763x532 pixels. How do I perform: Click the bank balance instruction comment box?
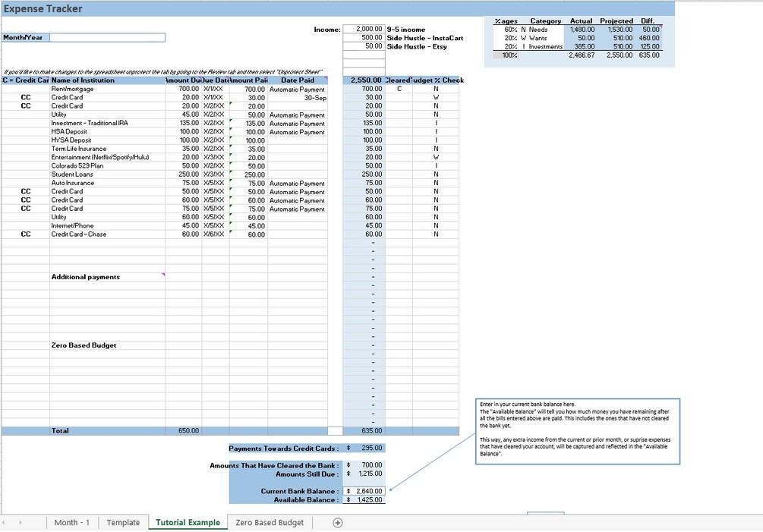[x=578, y=431]
